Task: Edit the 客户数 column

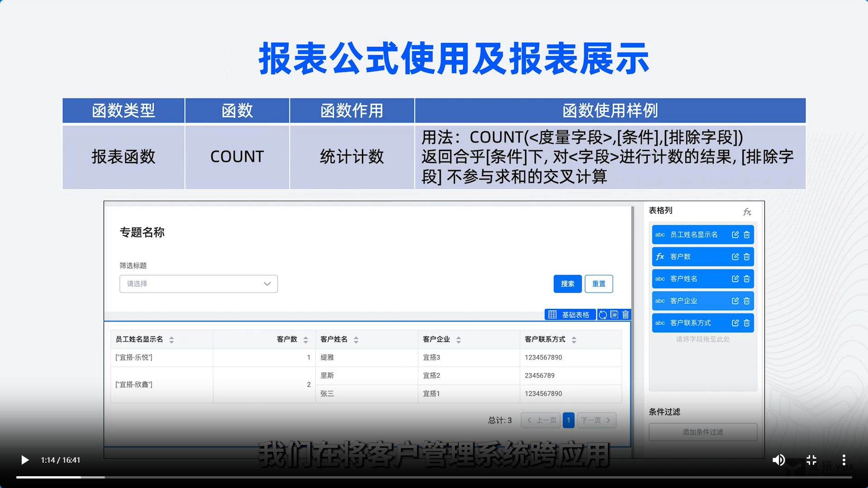Action: click(x=735, y=257)
